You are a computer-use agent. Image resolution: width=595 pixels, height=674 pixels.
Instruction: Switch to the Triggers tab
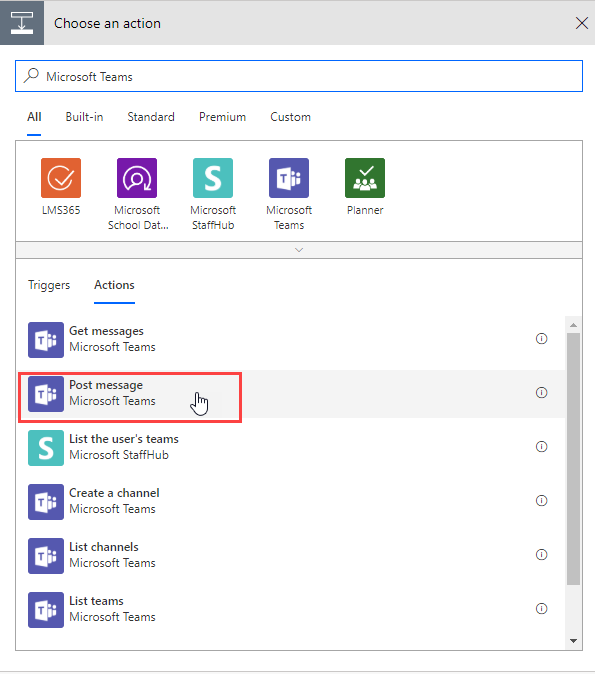click(x=49, y=285)
